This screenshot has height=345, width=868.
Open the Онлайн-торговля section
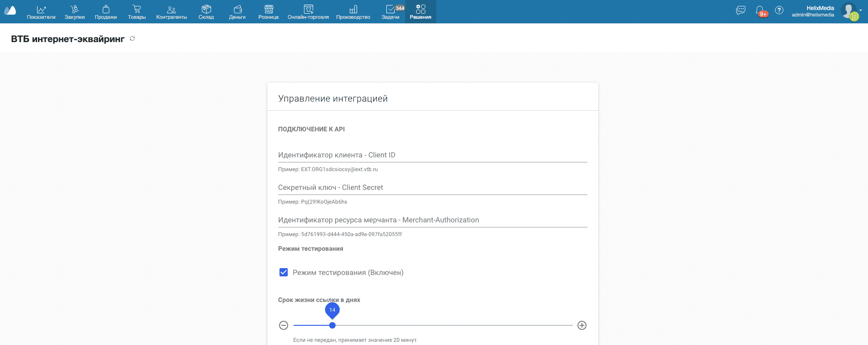pyautogui.click(x=309, y=12)
